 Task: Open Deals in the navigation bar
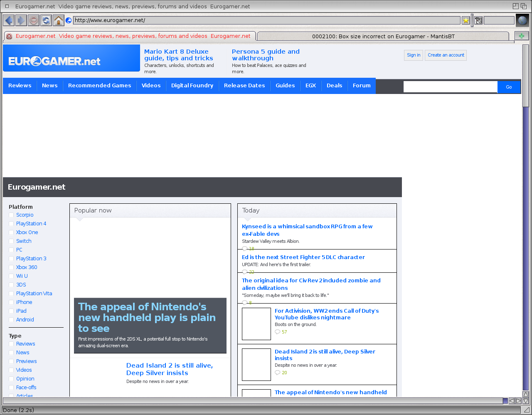coord(335,86)
